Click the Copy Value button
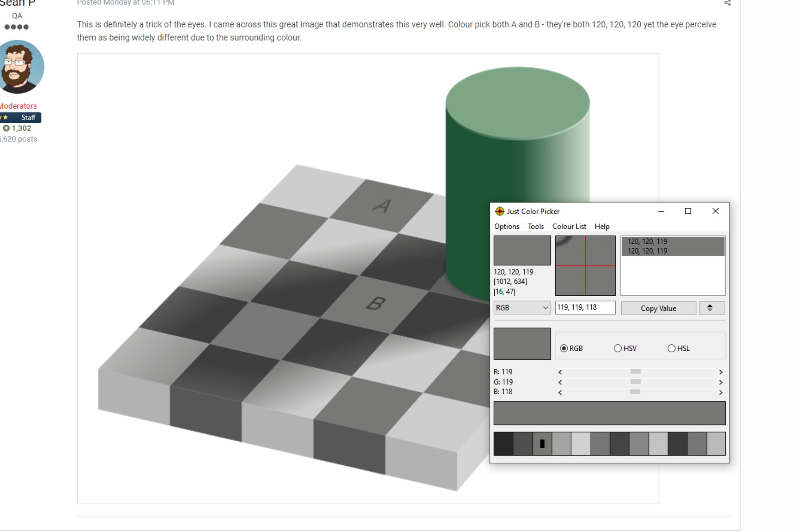798x532 pixels. 658,308
